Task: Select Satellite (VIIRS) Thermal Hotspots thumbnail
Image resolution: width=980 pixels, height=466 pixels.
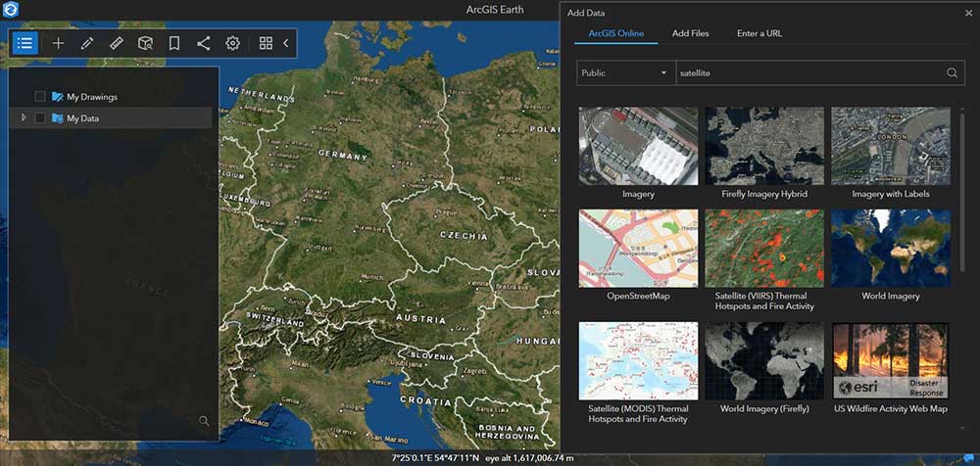Action: (x=764, y=248)
